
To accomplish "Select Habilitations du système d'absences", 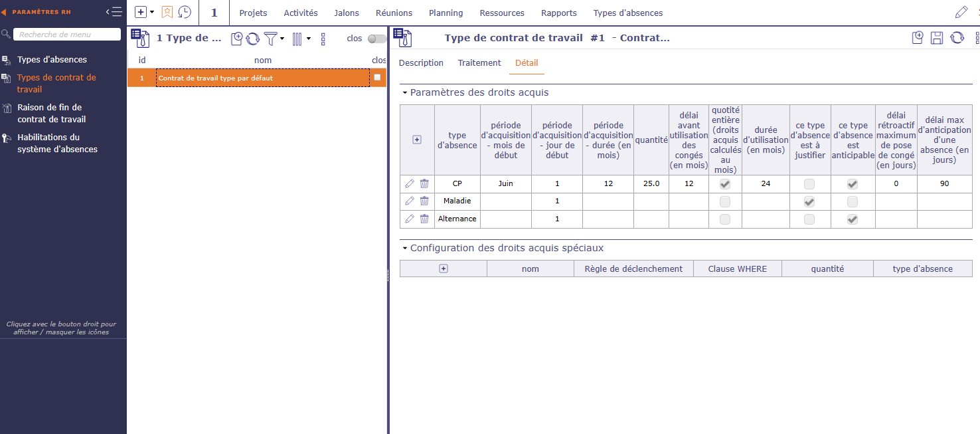I will pos(57,143).
